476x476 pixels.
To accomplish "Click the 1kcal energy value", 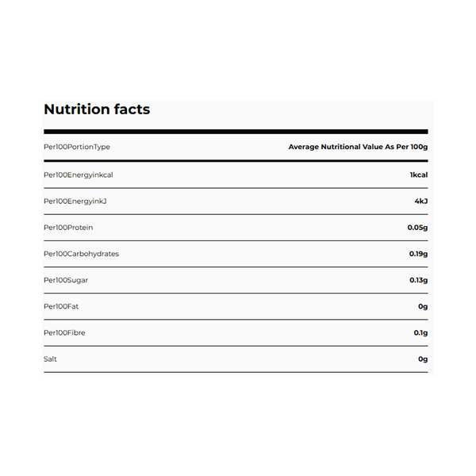I will tap(418, 175).
